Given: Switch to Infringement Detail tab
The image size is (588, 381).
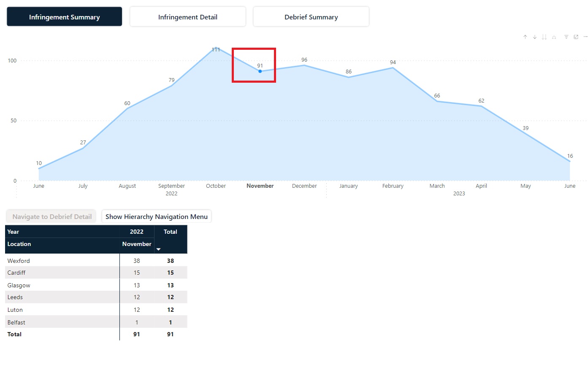Looking at the screenshot, I should pyautogui.click(x=188, y=17).
